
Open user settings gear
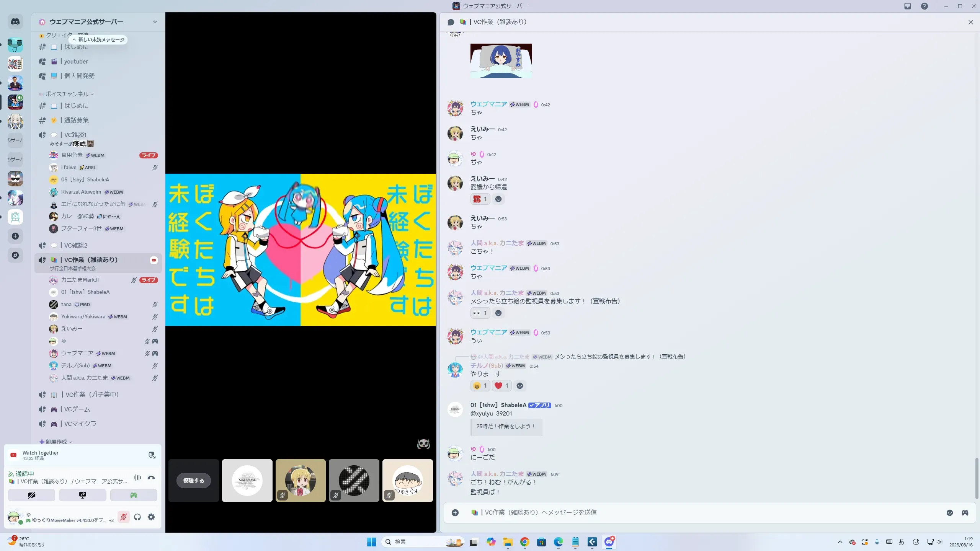tap(151, 517)
